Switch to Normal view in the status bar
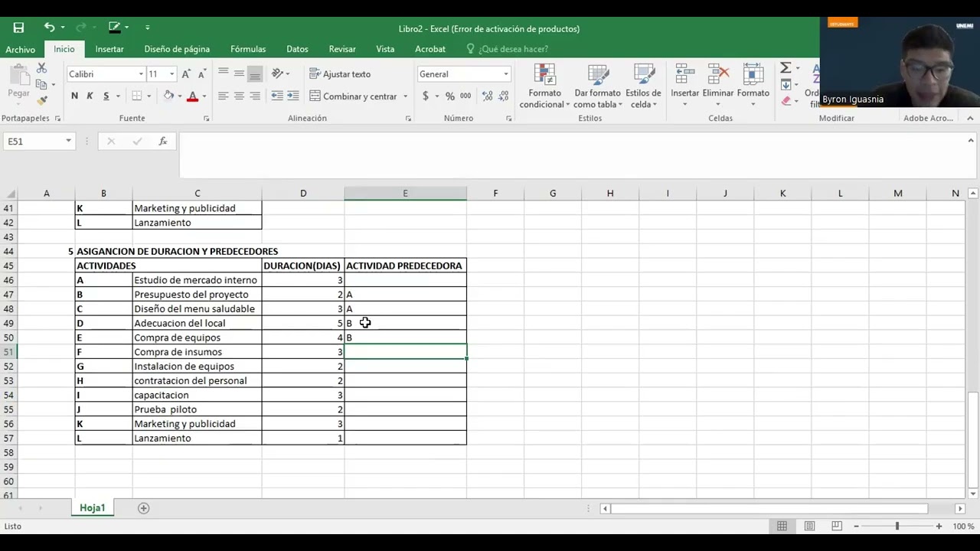 [782, 526]
